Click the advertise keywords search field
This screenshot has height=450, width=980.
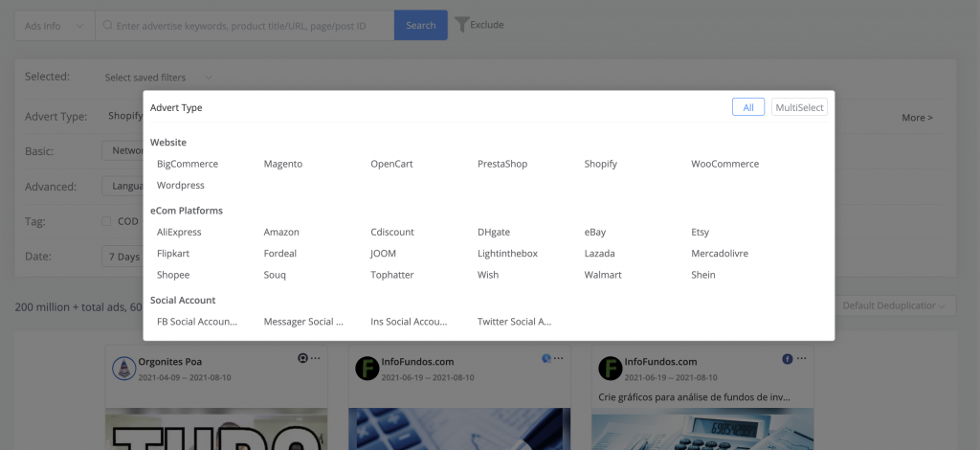tap(244, 26)
